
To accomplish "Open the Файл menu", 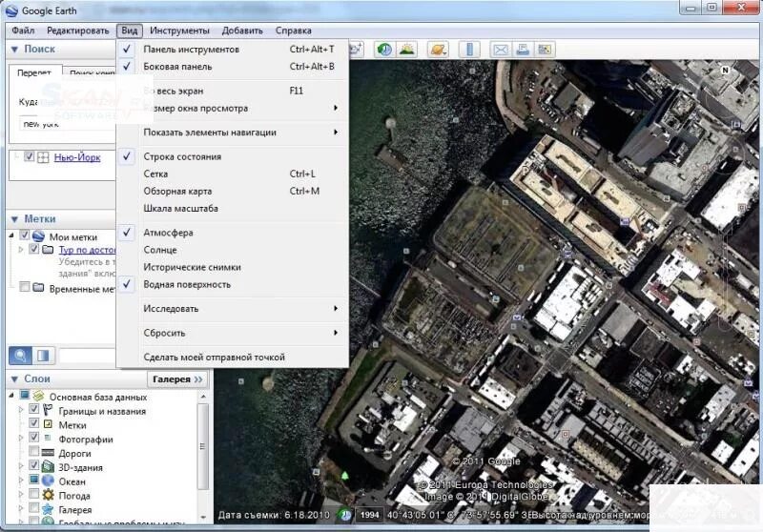I will [x=23, y=31].
